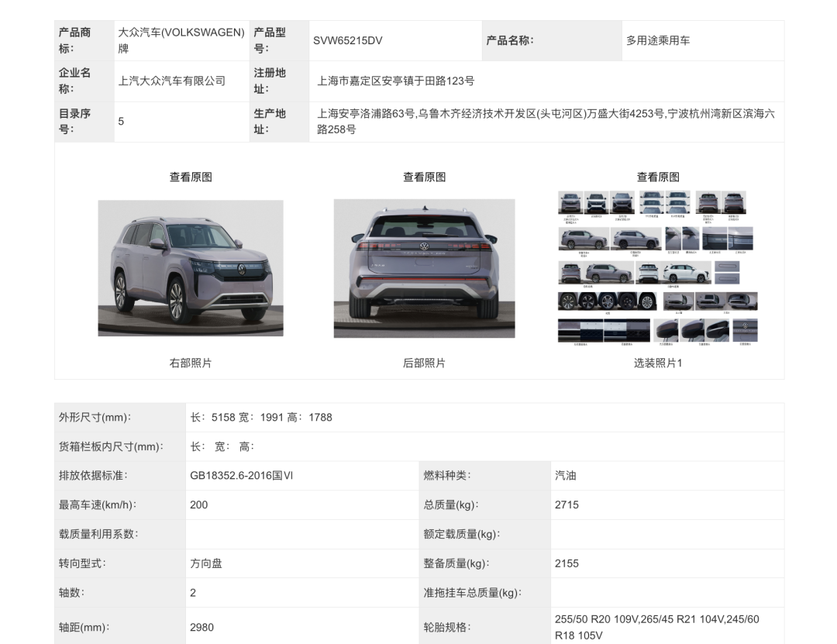Viewport: 837px width, 644px height.
Task: Select the tire specification value text
Action: tap(656, 628)
